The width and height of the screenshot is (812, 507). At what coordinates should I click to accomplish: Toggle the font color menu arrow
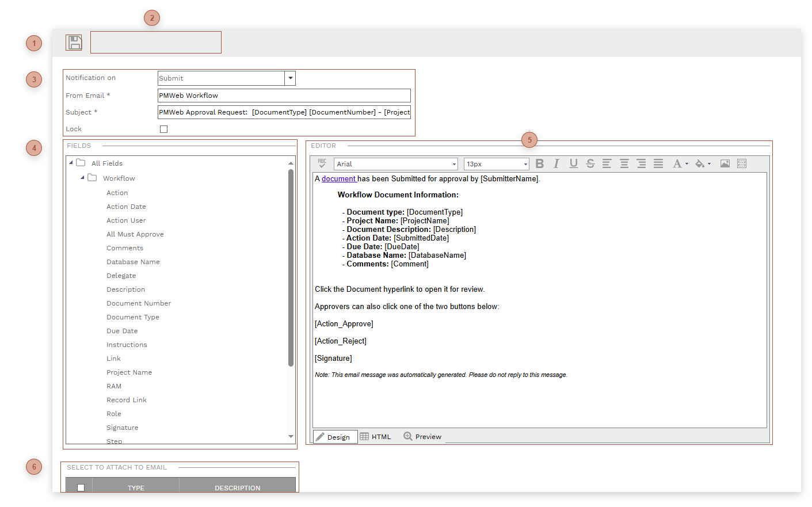point(686,163)
